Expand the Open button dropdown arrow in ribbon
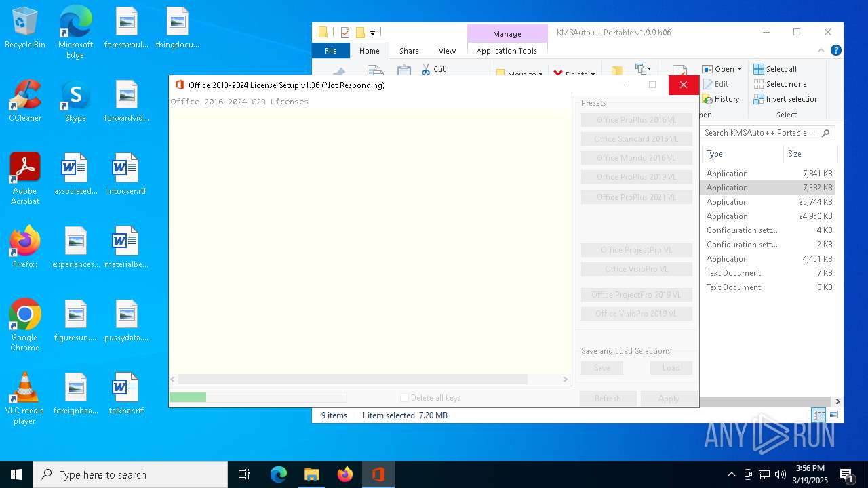Viewport: 868px width, 488px height. (x=739, y=69)
